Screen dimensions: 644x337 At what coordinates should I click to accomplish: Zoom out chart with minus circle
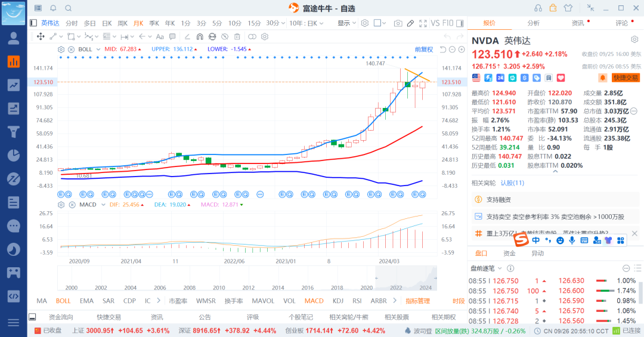pos(452,50)
